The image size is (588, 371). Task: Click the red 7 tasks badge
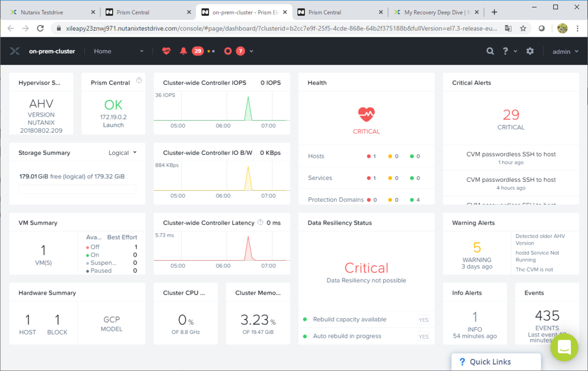pos(240,51)
